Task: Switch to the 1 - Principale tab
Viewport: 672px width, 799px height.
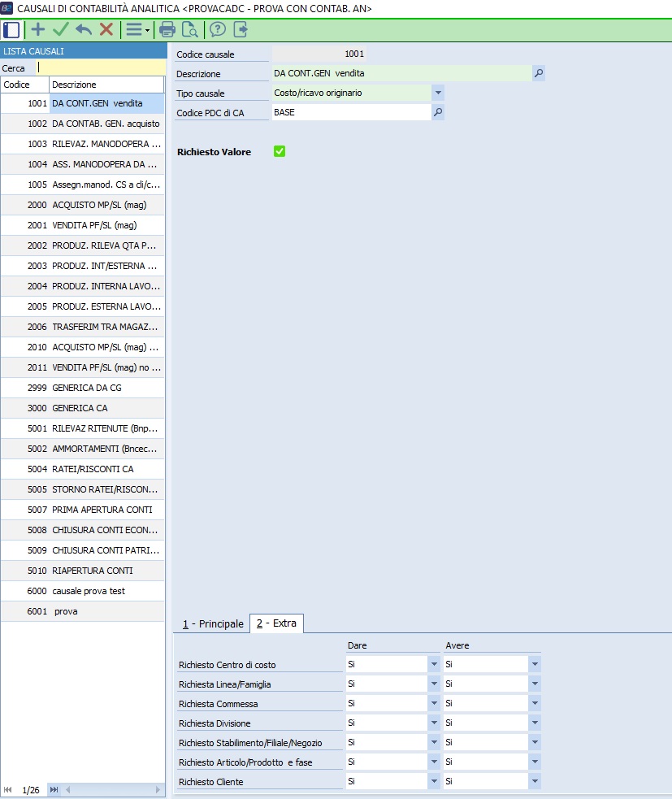Action: (212, 623)
